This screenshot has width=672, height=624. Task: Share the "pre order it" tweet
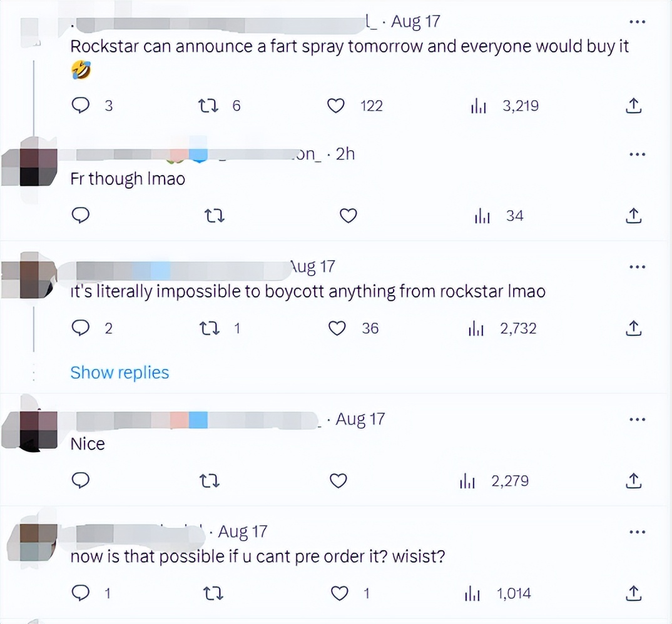pos(633,593)
